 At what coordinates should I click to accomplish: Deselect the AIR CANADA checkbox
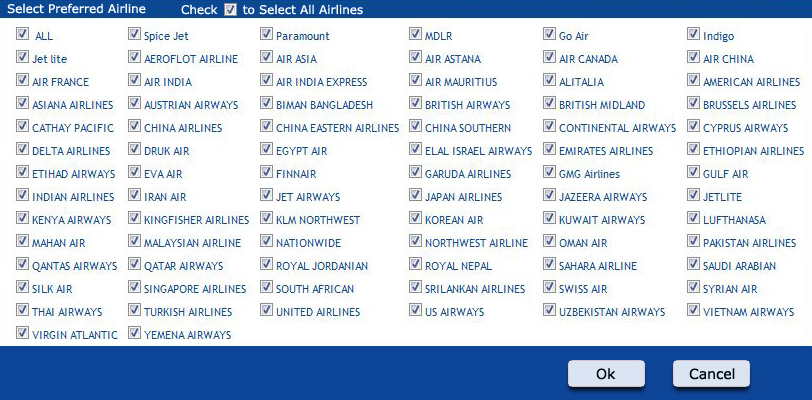549,58
